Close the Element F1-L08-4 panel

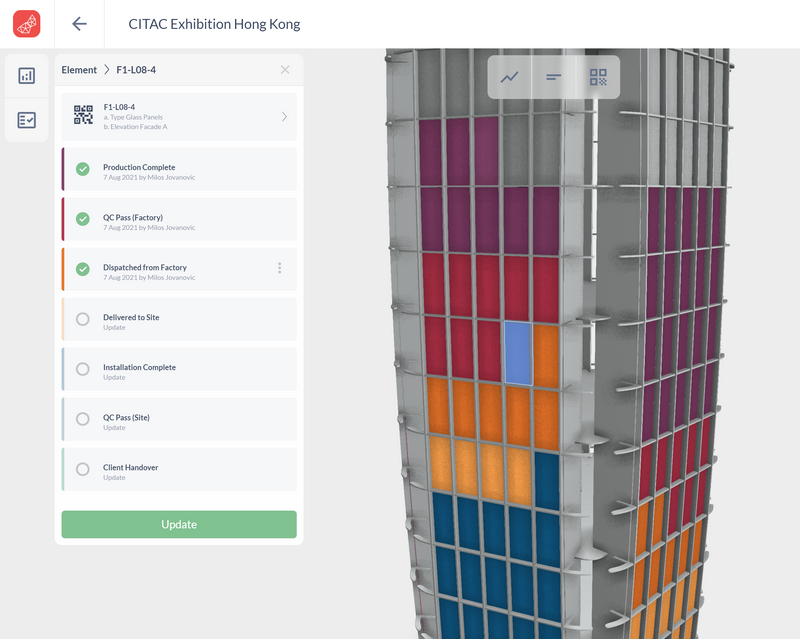[285, 69]
